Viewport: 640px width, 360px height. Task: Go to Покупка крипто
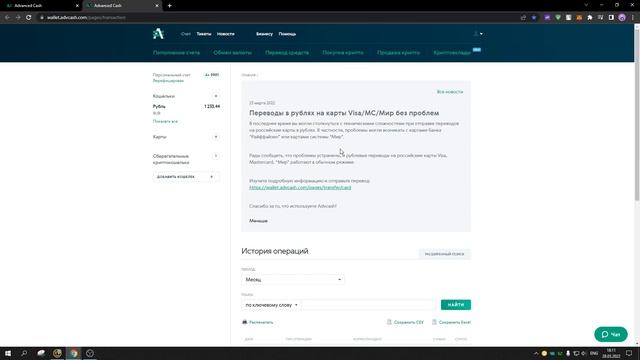coord(343,53)
